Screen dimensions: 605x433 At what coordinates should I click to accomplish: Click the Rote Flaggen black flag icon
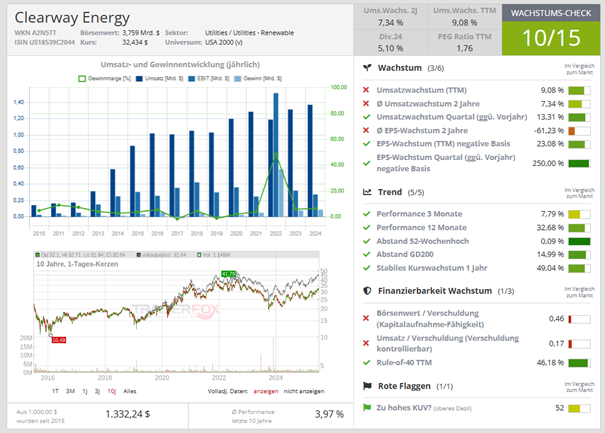click(x=367, y=386)
